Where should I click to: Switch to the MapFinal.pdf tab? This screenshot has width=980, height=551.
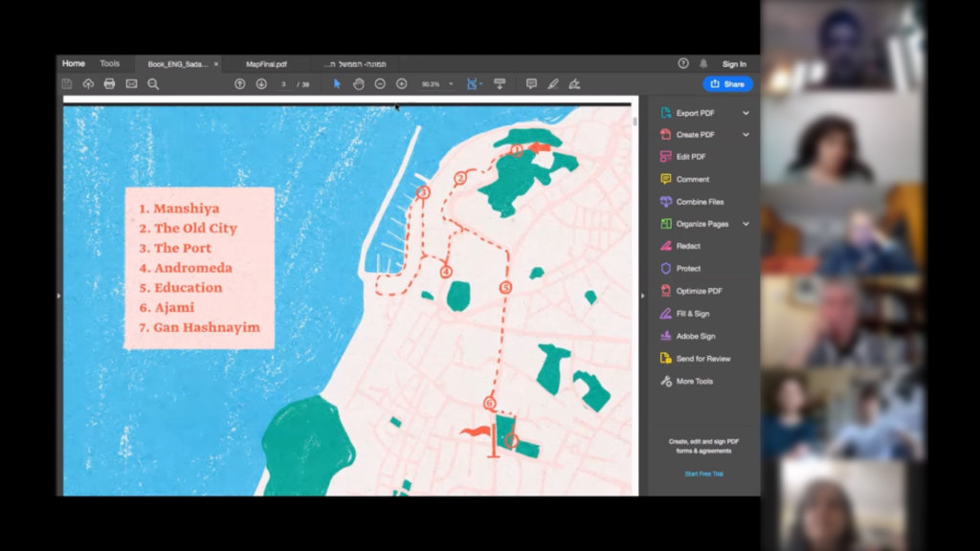coord(266,64)
